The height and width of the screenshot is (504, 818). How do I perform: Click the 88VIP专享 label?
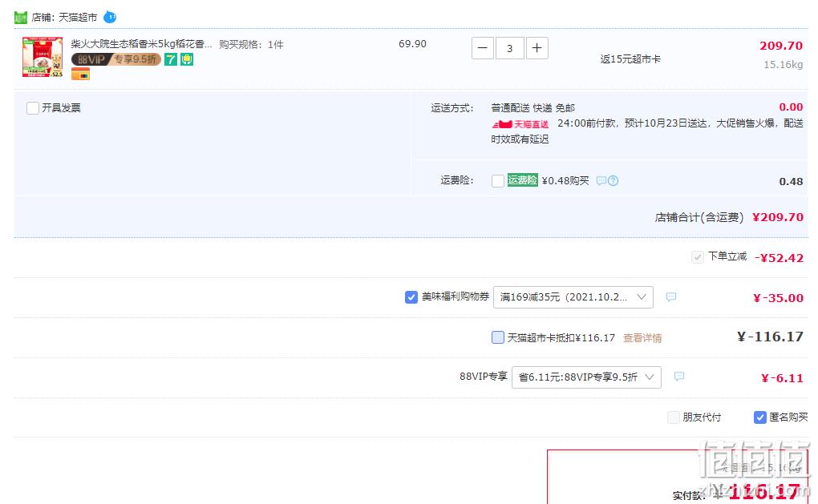coord(483,377)
